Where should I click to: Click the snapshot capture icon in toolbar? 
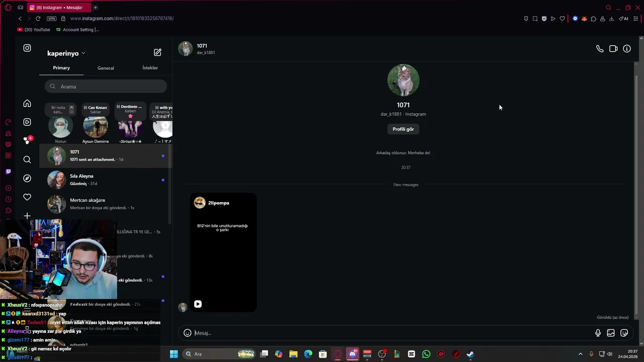535,19
